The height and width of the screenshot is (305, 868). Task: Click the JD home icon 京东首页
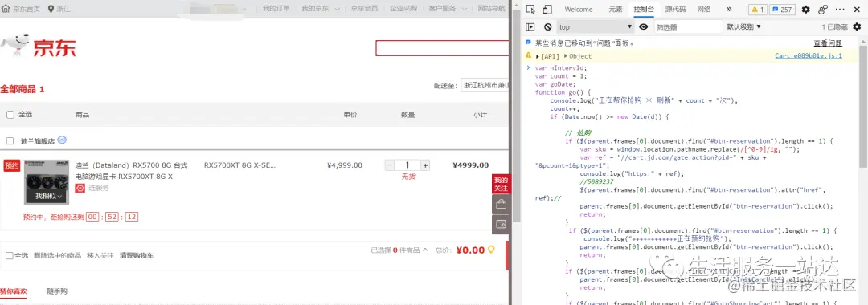pos(6,10)
